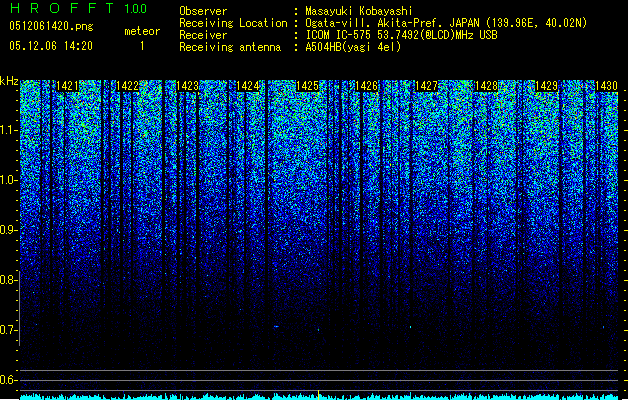The height and width of the screenshot is (400, 629).
Task: Click the 1429 time marker
Action: [546, 86]
